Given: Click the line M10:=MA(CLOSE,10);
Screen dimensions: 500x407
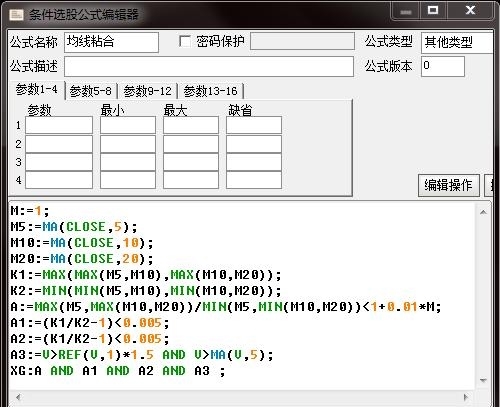Looking at the screenshot, I should 82,243.
